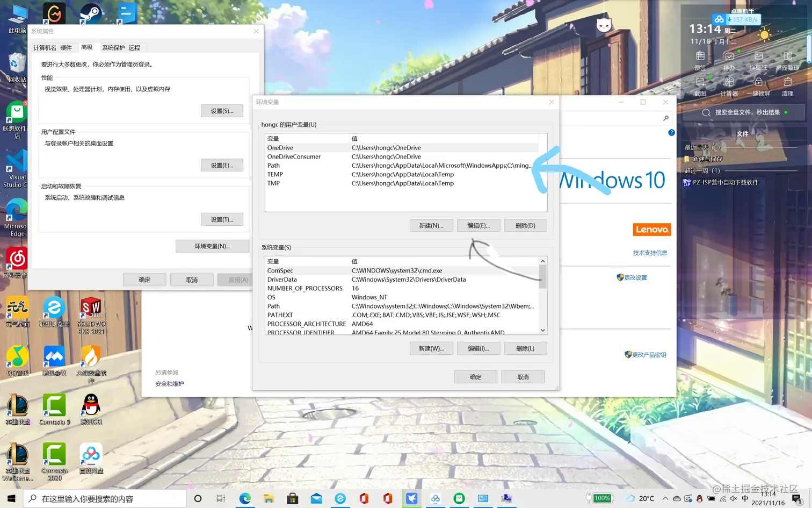
Task: Select the system variable Path row
Action: [402, 306]
